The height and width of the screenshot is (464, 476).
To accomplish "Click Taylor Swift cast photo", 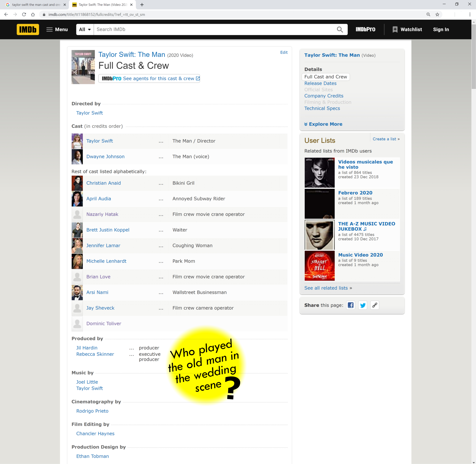I will point(77,141).
